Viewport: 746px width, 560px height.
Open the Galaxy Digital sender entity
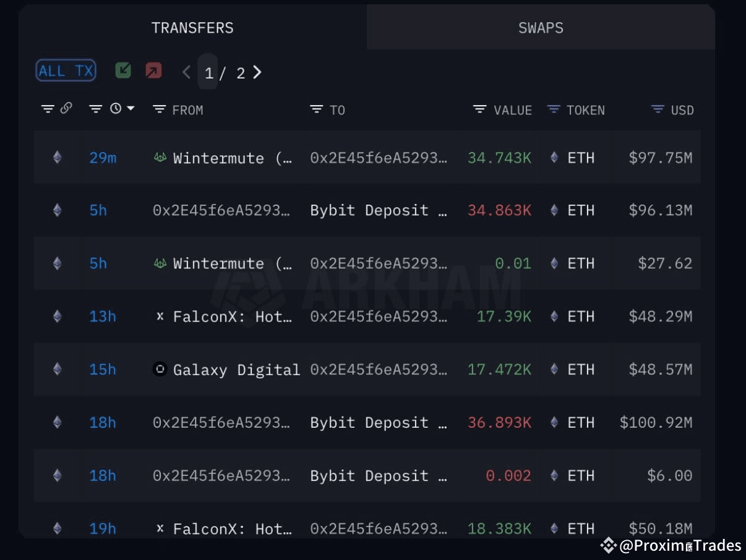[x=237, y=370]
